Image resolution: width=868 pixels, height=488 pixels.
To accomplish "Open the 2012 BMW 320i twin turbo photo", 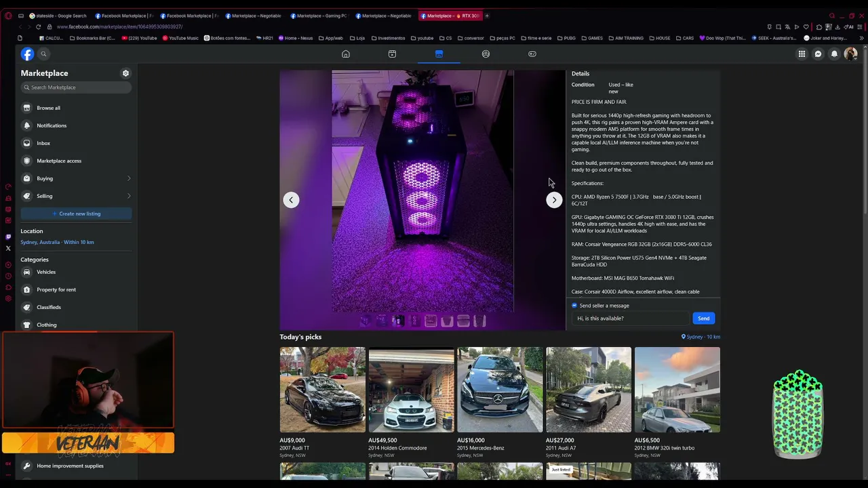I will click(677, 390).
